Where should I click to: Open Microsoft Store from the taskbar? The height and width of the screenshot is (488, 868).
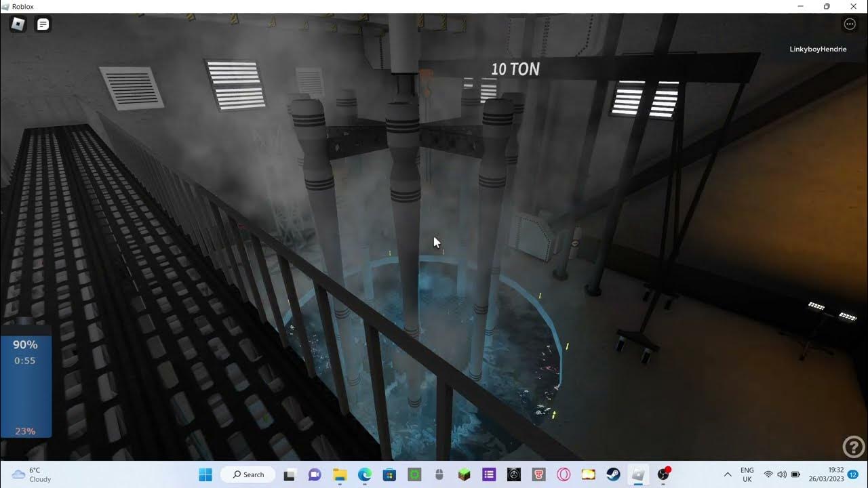[x=389, y=474]
